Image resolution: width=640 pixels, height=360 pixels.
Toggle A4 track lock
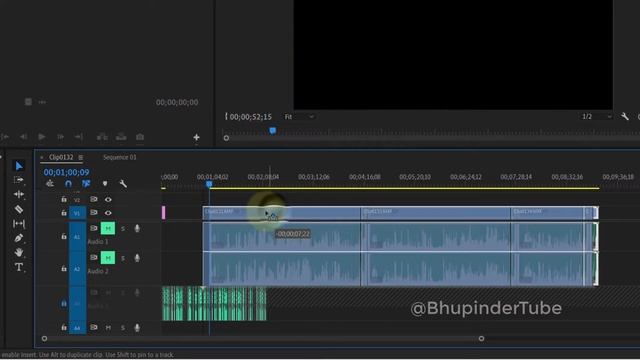point(64,327)
